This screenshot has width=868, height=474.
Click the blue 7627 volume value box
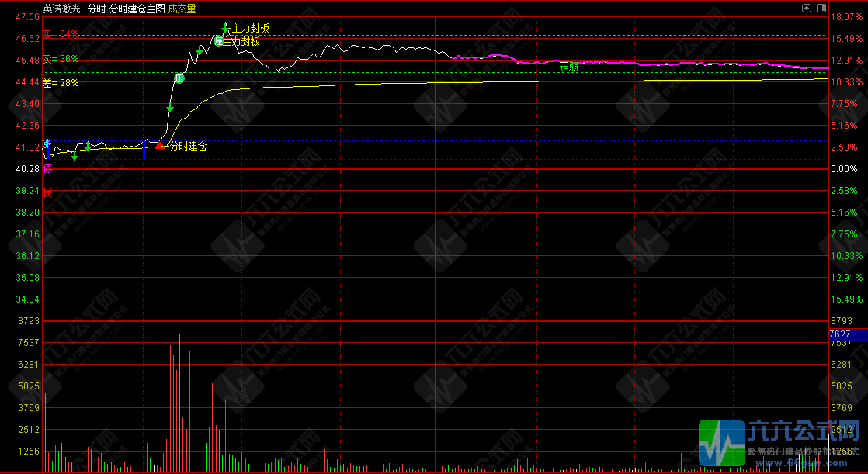[840, 334]
